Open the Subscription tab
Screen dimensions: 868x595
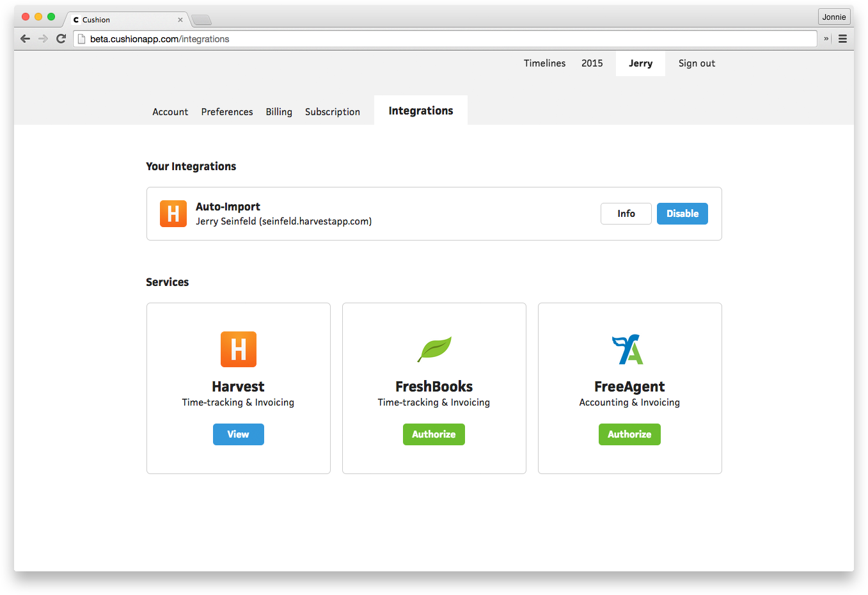333,112
